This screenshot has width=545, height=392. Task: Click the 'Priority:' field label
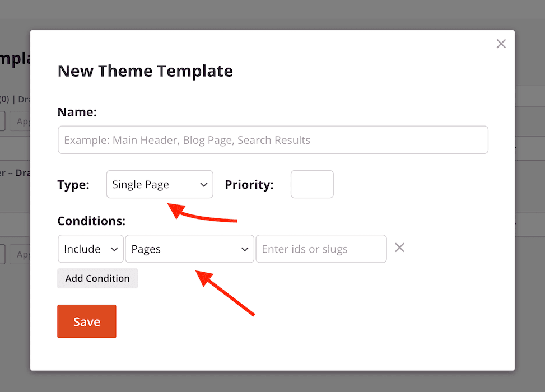(x=249, y=185)
